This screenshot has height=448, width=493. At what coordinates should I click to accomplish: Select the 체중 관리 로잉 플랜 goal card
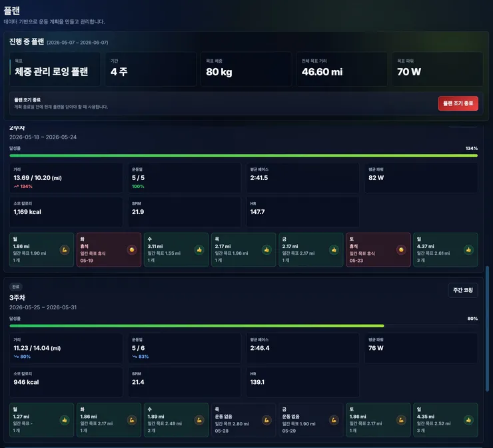tap(55, 69)
